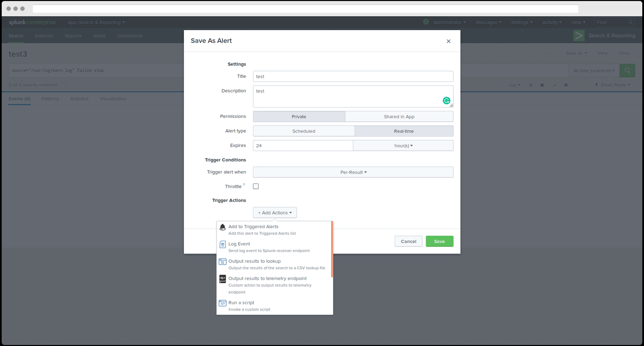Close the Save As Alert dialog
The width and height of the screenshot is (644, 346).
coord(448,41)
